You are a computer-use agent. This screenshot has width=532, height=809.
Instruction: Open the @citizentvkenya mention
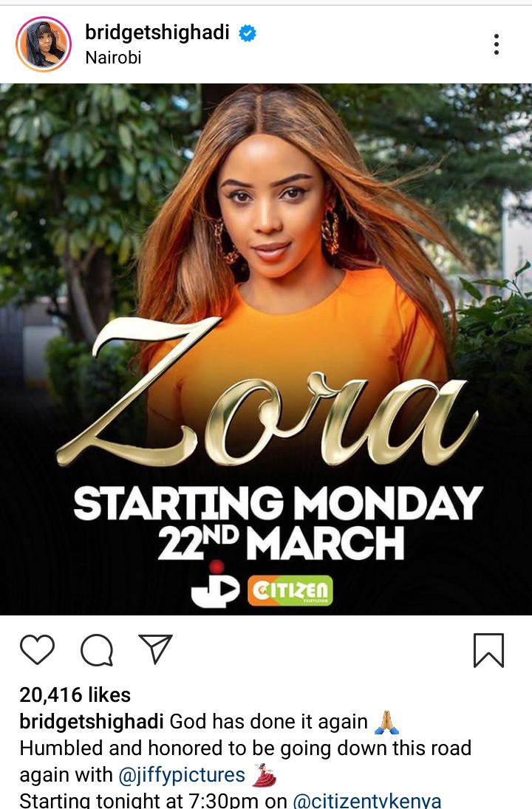coord(367,801)
